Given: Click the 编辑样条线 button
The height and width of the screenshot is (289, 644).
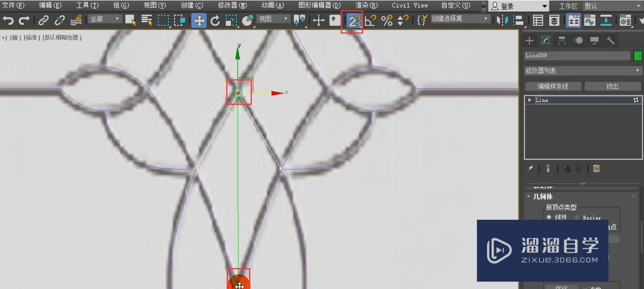Looking at the screenshot, I should [553, 86].
